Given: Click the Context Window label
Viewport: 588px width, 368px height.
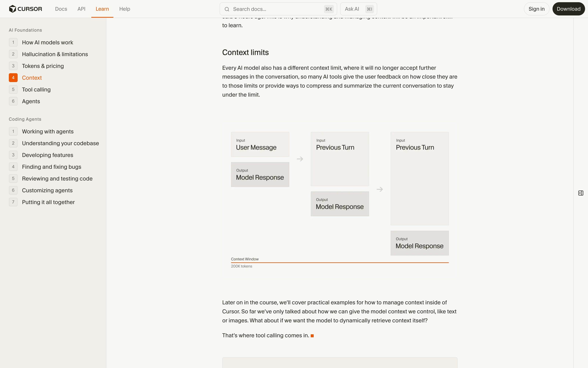Looking at the screenshot, I should 245,259.
